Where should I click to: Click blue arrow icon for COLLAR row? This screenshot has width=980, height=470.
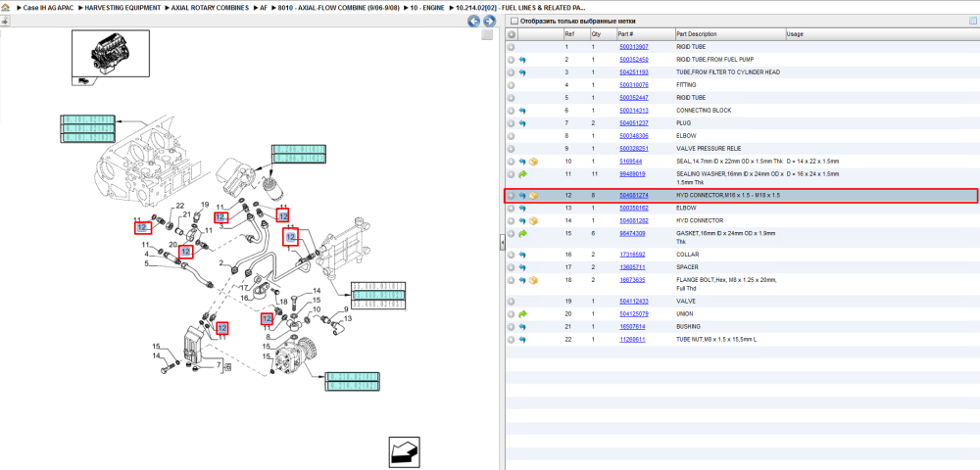coord(522,255)
